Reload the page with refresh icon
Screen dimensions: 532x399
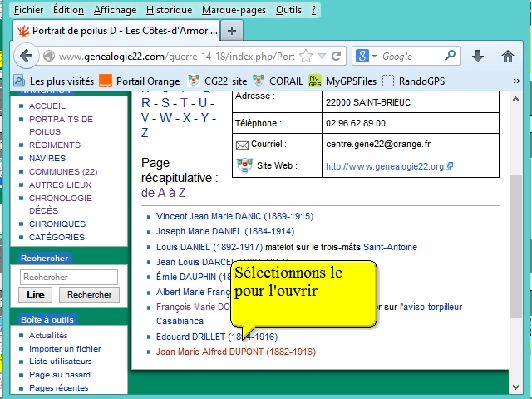click(x=336, y=56)
